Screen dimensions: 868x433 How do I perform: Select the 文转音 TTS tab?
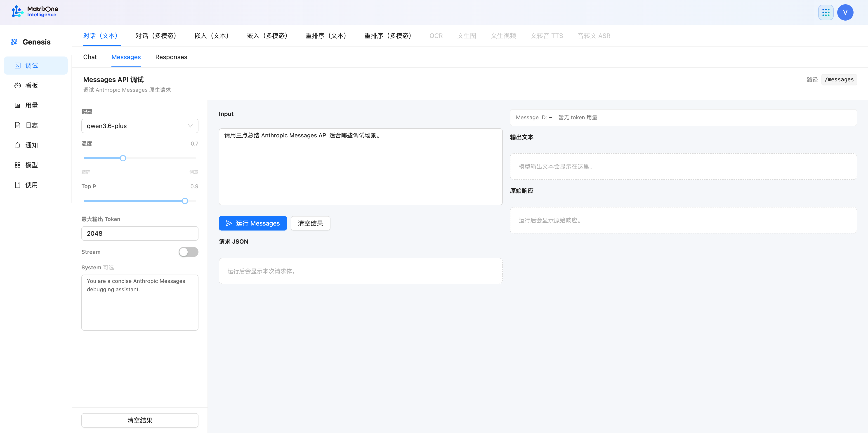(547, 36)
